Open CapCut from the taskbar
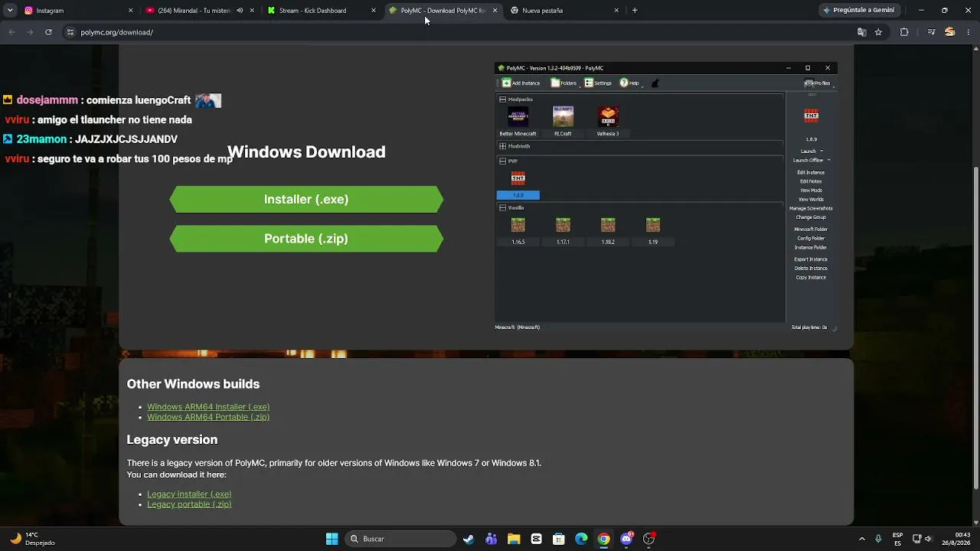This screenshot has width=980, height=551. click(536, 539)
